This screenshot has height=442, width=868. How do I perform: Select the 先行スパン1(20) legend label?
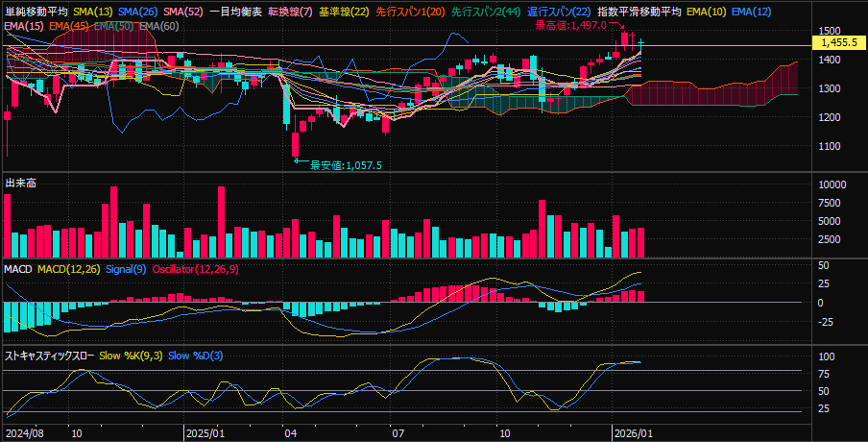[411, 11]
